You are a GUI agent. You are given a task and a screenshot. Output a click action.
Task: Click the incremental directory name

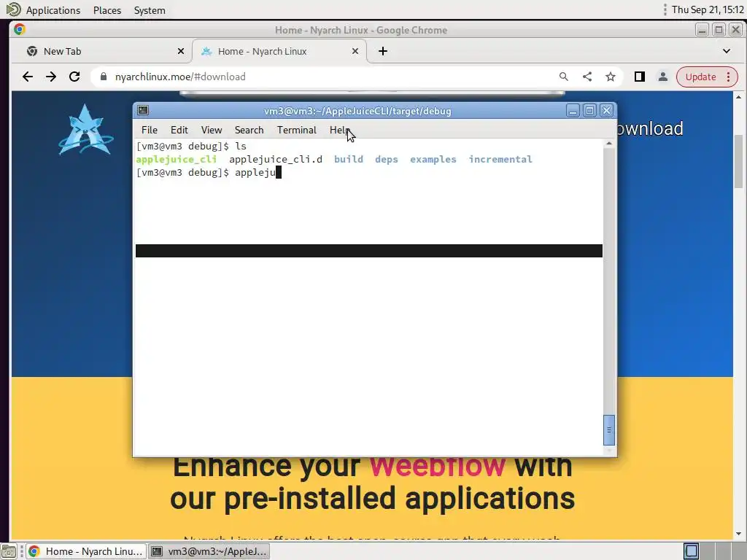[500, 159]
